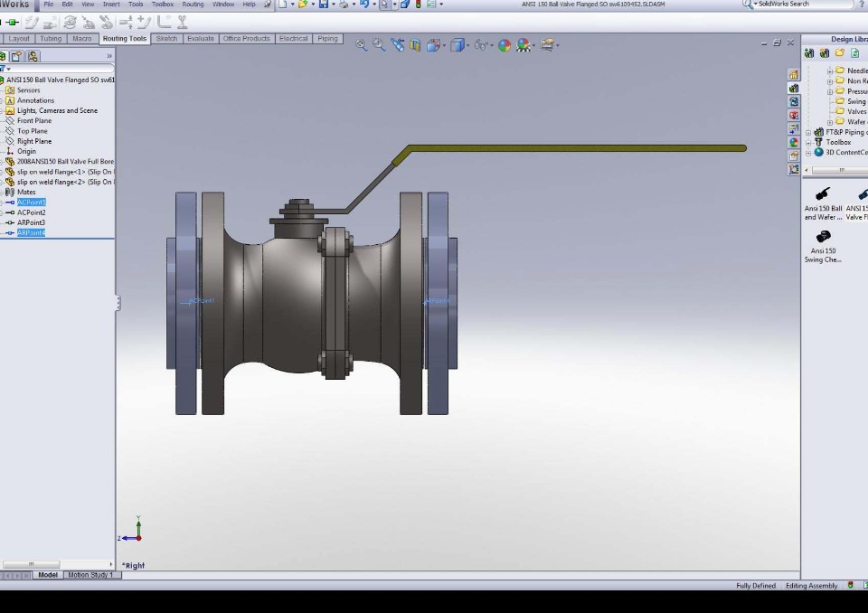Image resolution: width=868 pixels, height=613 pixels.
Task: Open the ConfigurationManager tab in left panel
Action: [33, 56]
